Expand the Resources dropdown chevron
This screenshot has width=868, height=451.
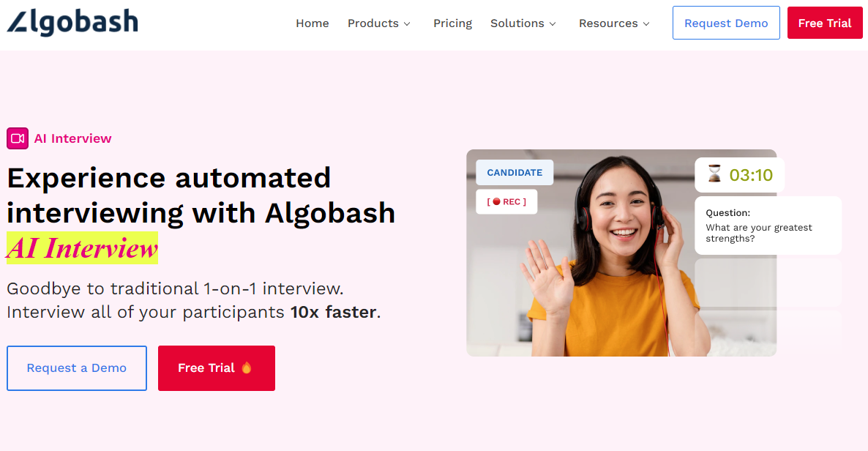[x=646, y=24]
